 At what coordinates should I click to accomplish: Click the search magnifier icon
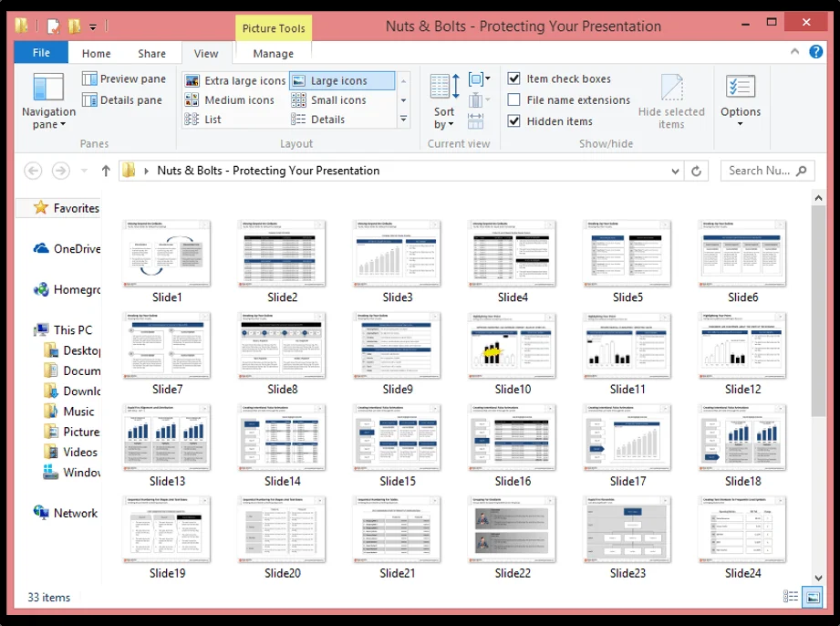pos(802,171)
